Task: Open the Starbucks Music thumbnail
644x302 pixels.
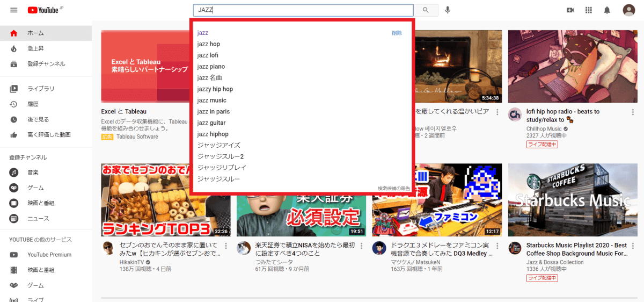Action: coord(573,200)
